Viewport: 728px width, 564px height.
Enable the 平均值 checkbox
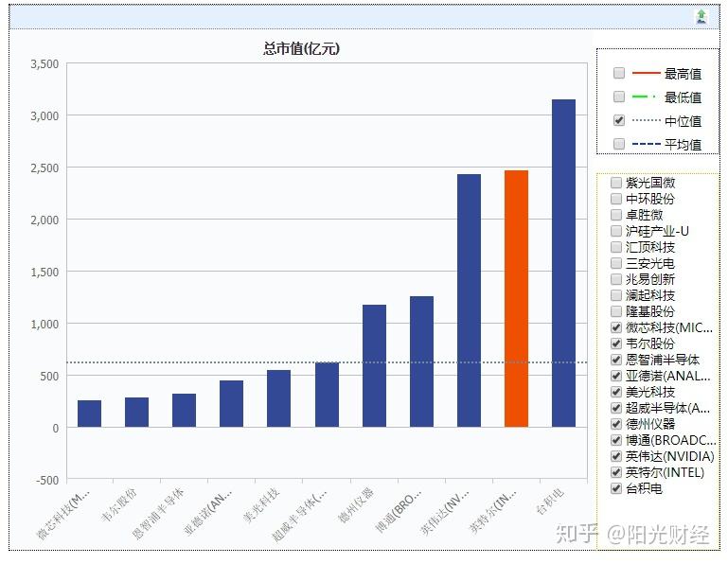tap(619, 144)
